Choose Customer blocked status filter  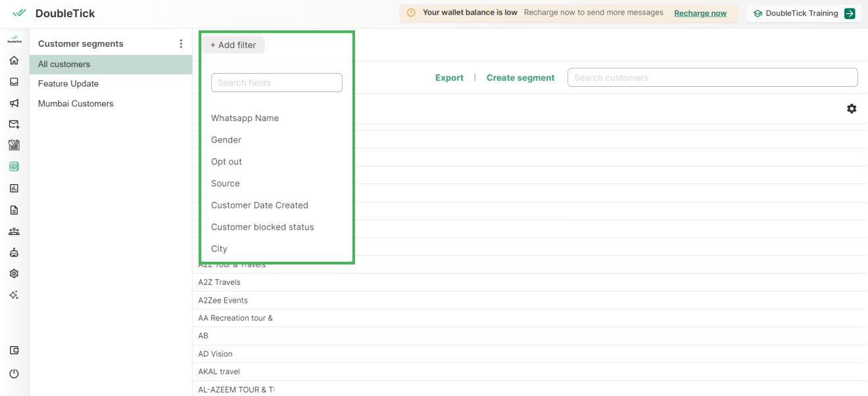262,227
